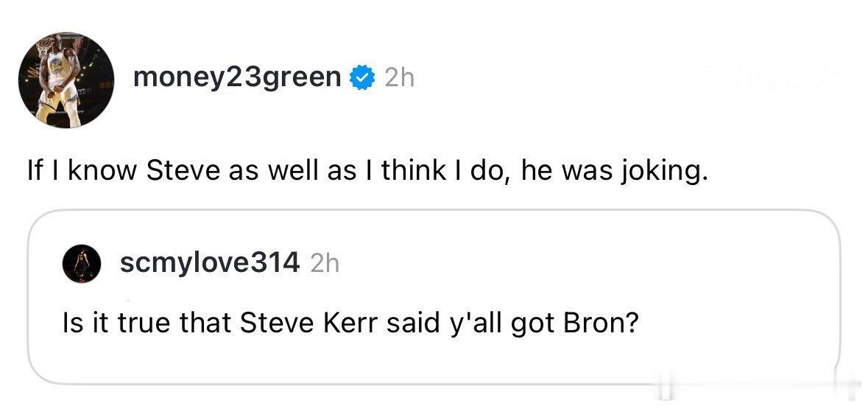Open the money23green username link
868x409 pixels.
coord(237,78)
